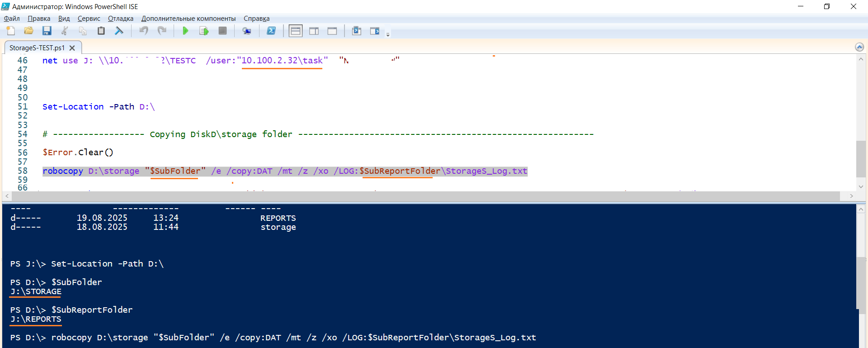Paste using the clipboard icon

(x=101, y=31)
